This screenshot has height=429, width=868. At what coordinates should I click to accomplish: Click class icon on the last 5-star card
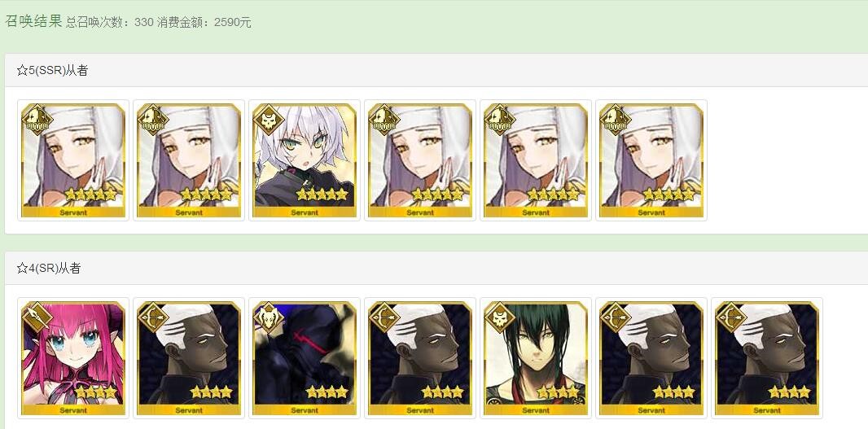pos(616,120)
